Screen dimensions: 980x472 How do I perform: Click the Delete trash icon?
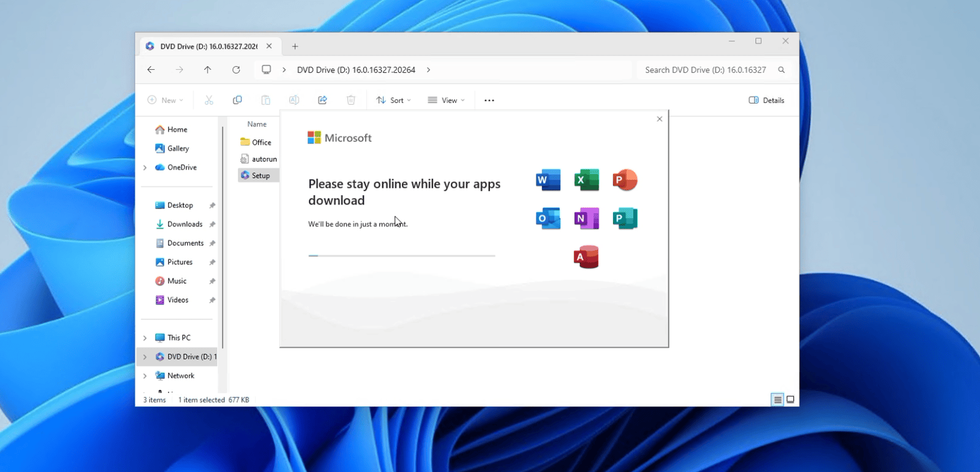(x=351, y=100)
